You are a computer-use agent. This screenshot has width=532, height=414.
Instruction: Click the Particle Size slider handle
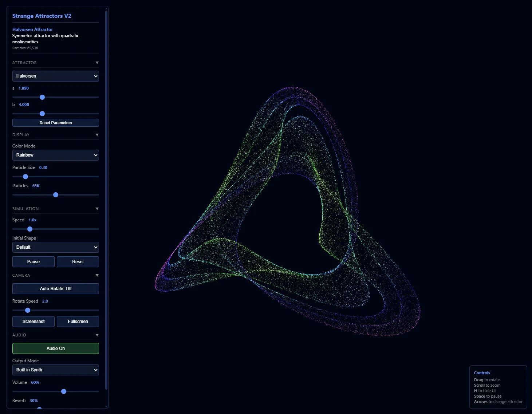[x=25, y=176]
